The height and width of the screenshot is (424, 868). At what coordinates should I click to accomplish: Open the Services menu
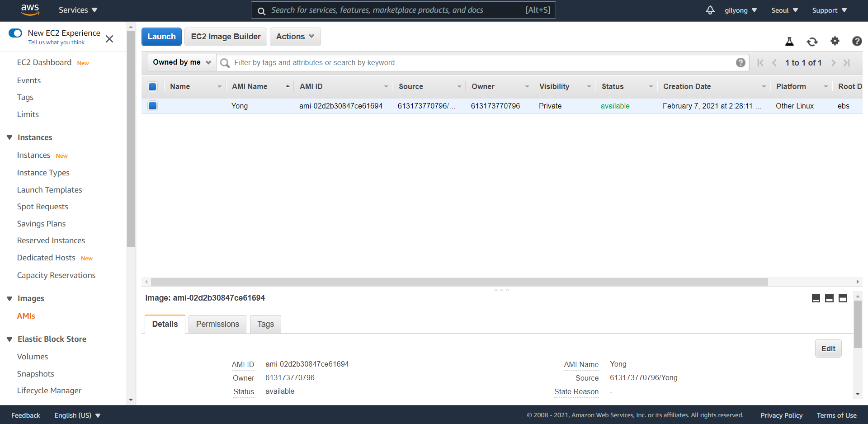pos(78,10)
